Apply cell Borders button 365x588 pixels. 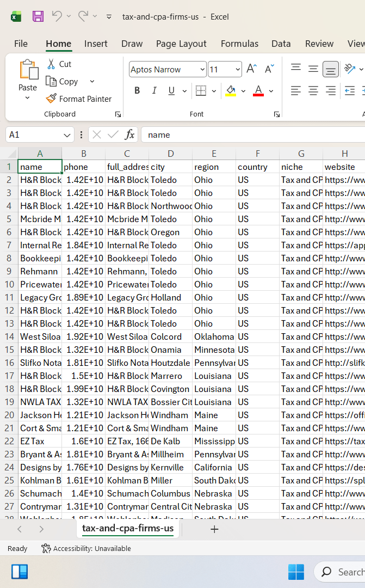tap(201, 90)
